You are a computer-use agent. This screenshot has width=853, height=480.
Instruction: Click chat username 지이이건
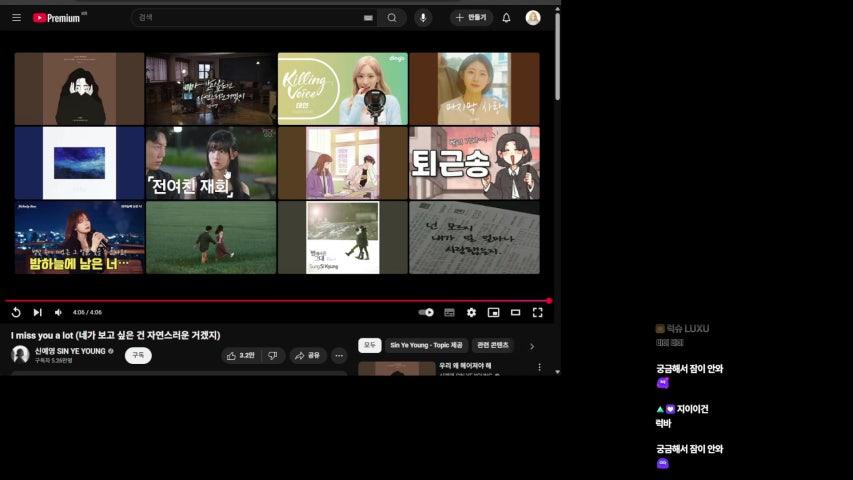tap(693, 409)
